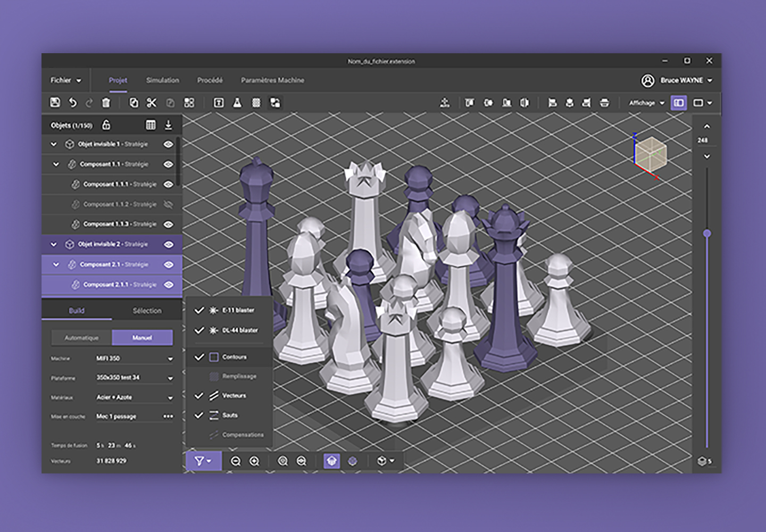Select the transparent view mode icon

pos(352,461)
